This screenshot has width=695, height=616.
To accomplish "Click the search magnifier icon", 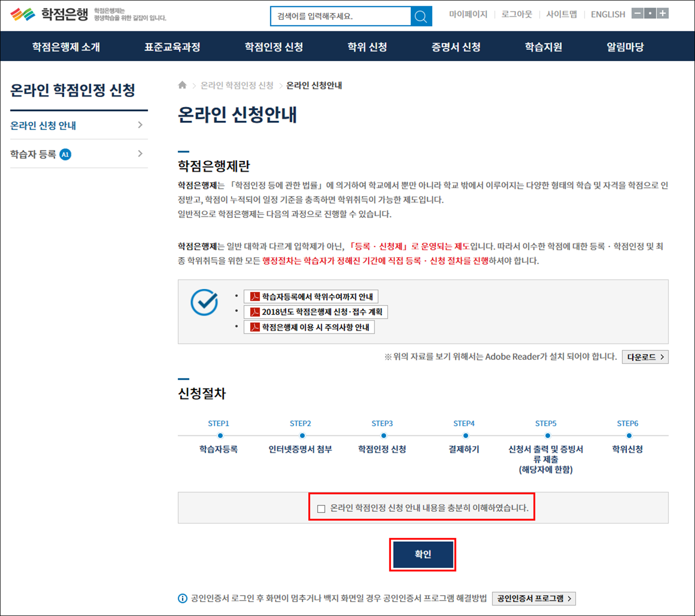I will point(421,16).
